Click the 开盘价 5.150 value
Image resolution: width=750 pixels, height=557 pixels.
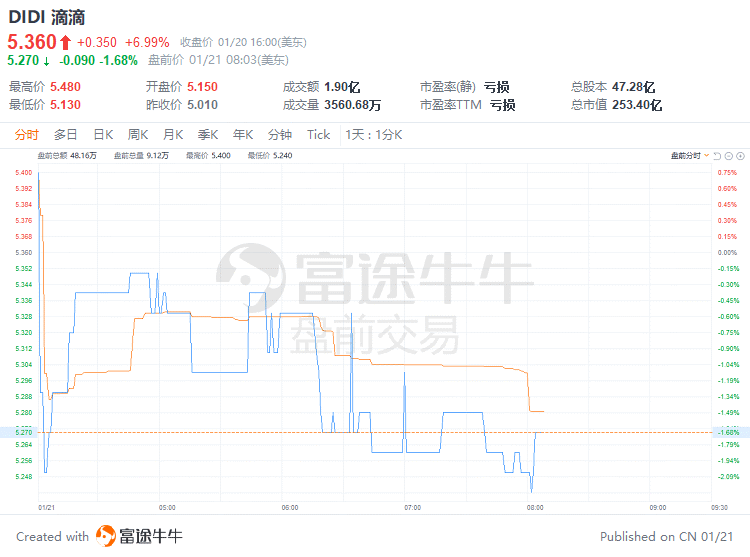202,87
